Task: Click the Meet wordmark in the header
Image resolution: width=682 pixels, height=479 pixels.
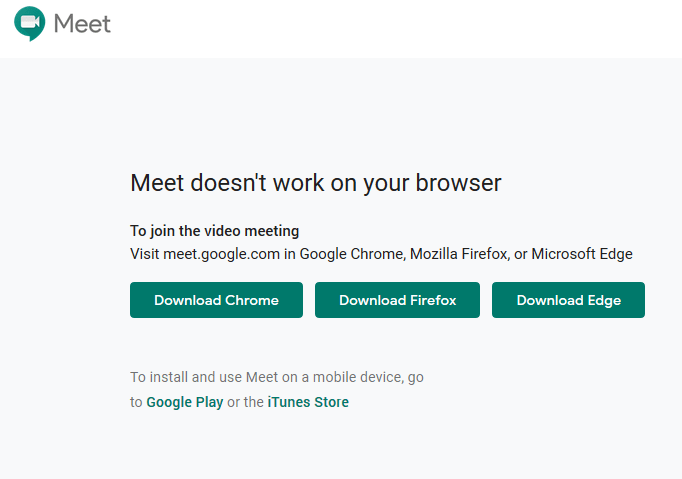Action: pos(82,24)
